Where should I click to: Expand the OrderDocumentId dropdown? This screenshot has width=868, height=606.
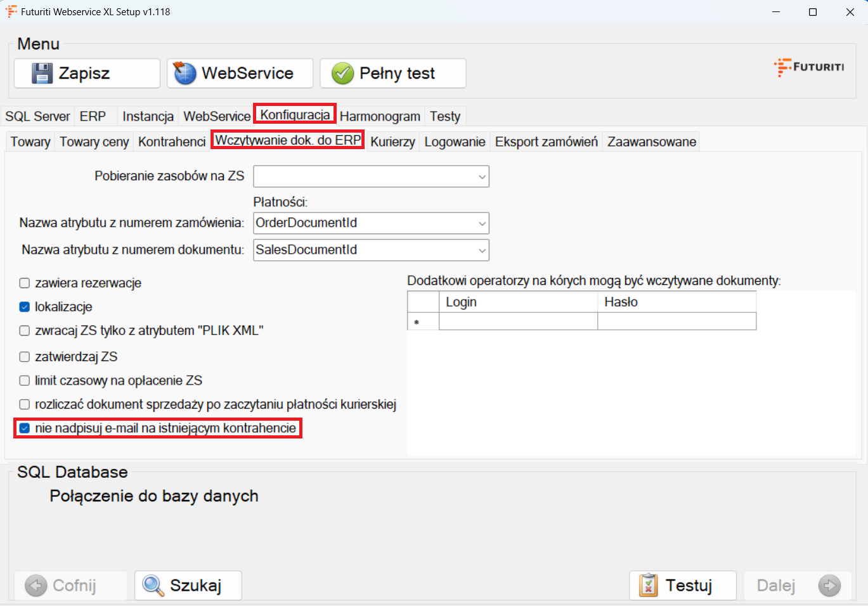click(x=482, y=223)
